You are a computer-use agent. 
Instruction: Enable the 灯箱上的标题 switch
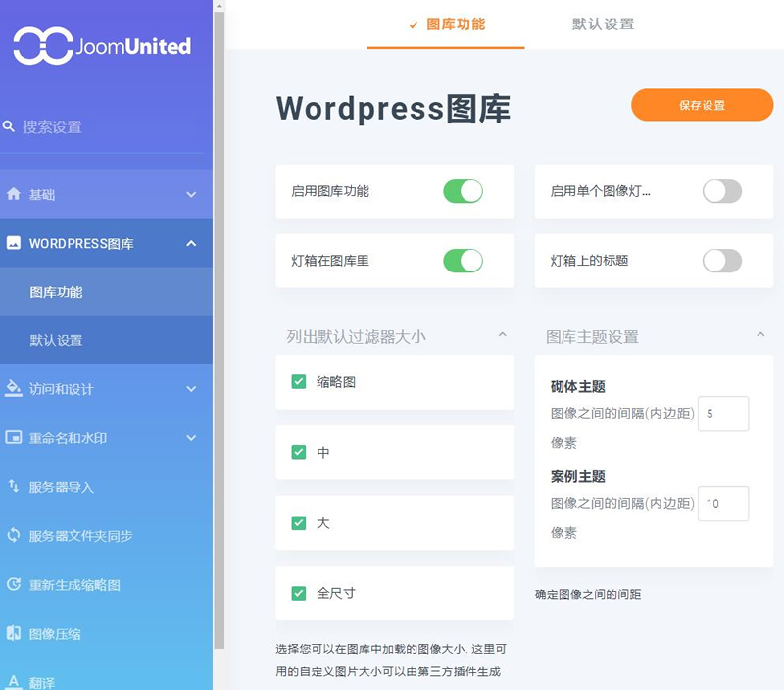(x=722, y=261)
